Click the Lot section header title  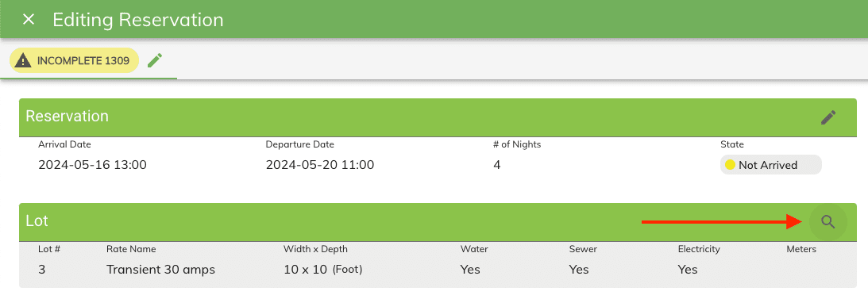click(x=37, y=221)
